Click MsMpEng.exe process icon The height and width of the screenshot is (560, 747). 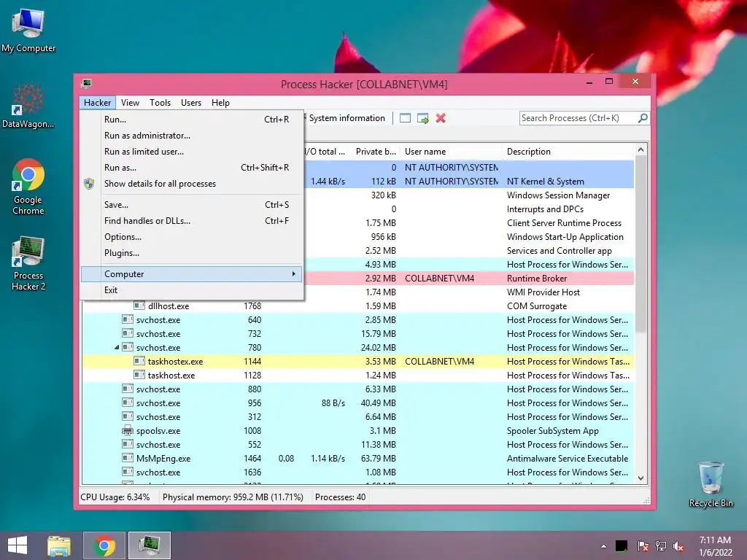tap(127, 458)
